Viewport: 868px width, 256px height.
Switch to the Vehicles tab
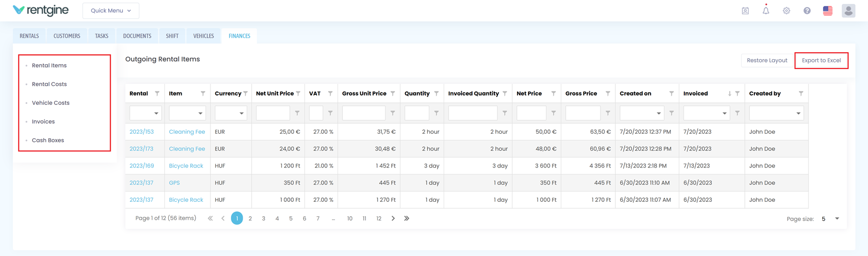[203, 36]
